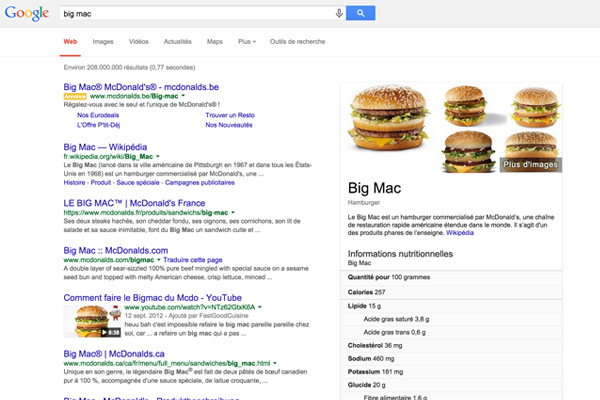This screenshot has height=400, width=600.
Task: Open the Plus dropdown menu
Action: [x=247, y=41]
